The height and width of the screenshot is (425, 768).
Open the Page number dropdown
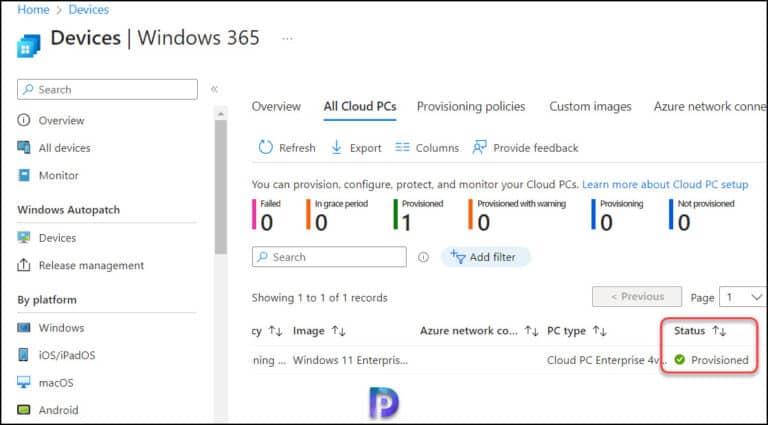click(743, 297)
